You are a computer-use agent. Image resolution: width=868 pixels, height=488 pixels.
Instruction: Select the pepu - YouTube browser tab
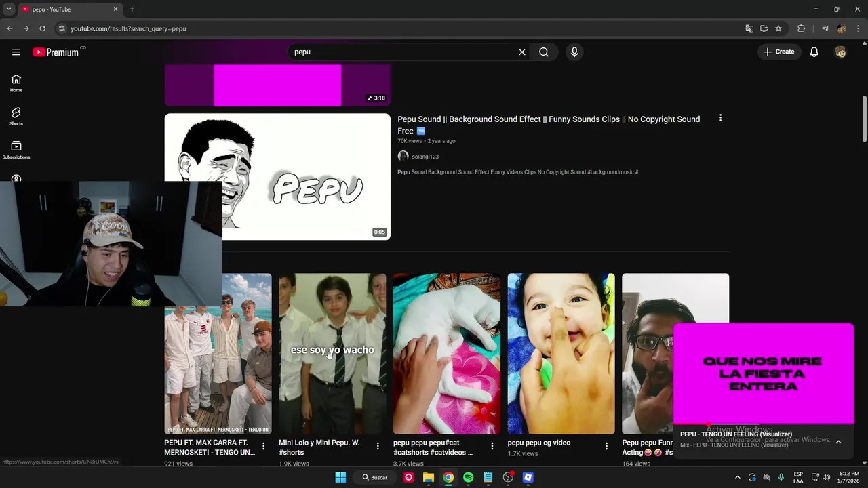click(69, 9)
